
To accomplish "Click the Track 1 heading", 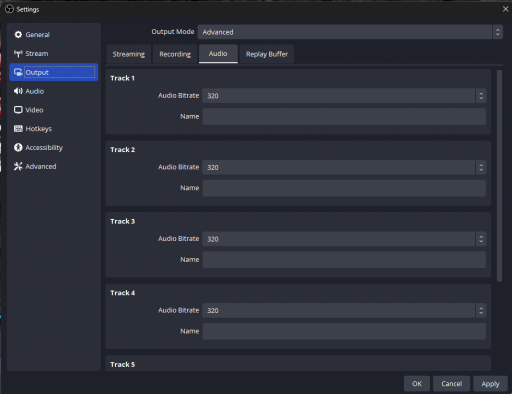I will tap(122, 78).
